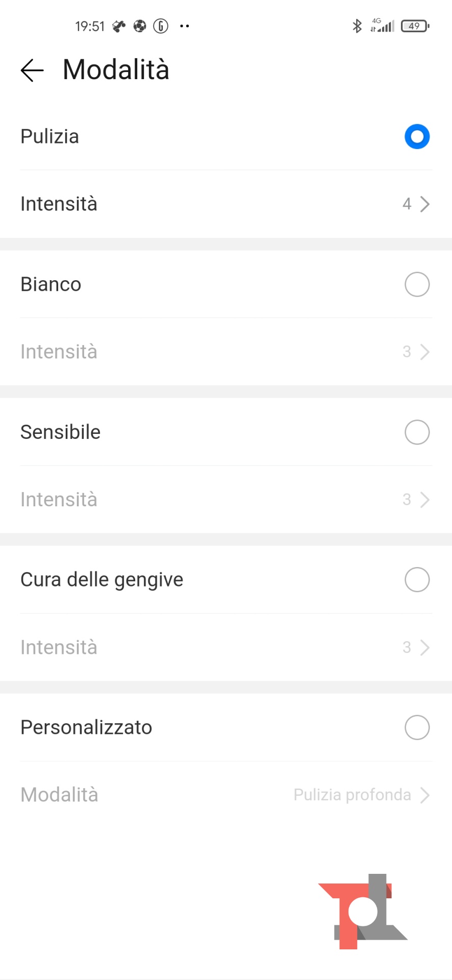Viewport: 452px width, 980px height.
Task: Tap the circled G notification icon
Action: pyautogui.click(x=161, y=26)
